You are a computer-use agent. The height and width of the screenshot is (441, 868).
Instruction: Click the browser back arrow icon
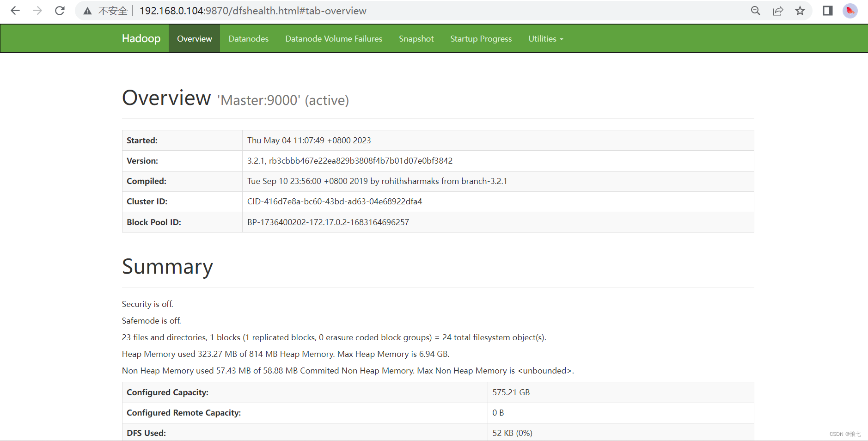pos(15,10)
